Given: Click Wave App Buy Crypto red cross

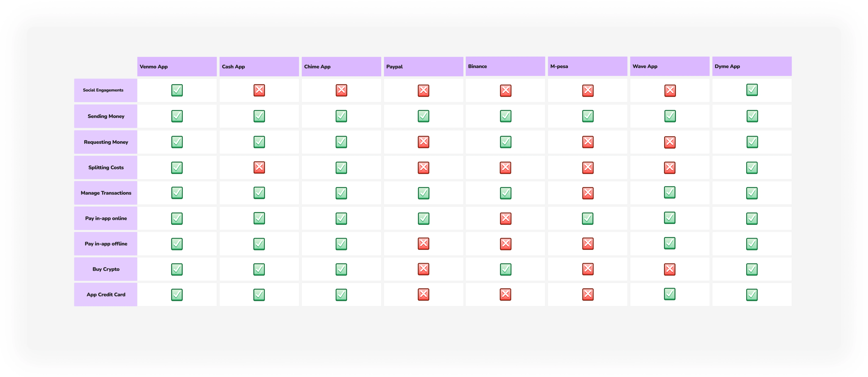Looking at the screenshot, I should (x=670, y=270).
